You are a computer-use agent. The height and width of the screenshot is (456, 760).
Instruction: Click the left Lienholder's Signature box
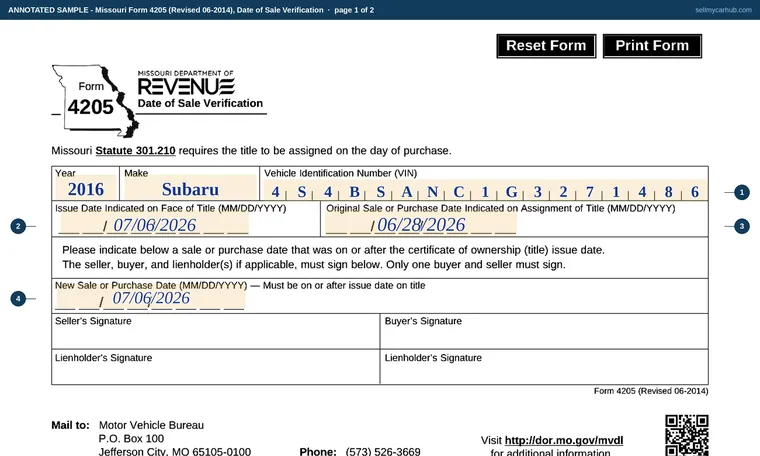216,367
